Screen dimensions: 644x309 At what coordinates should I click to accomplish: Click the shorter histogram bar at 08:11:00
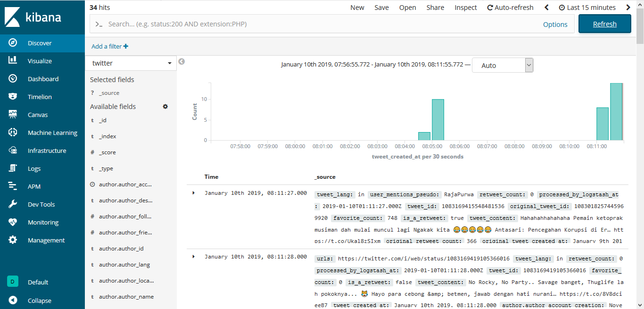pyautogui.click(x=603, y=124)
